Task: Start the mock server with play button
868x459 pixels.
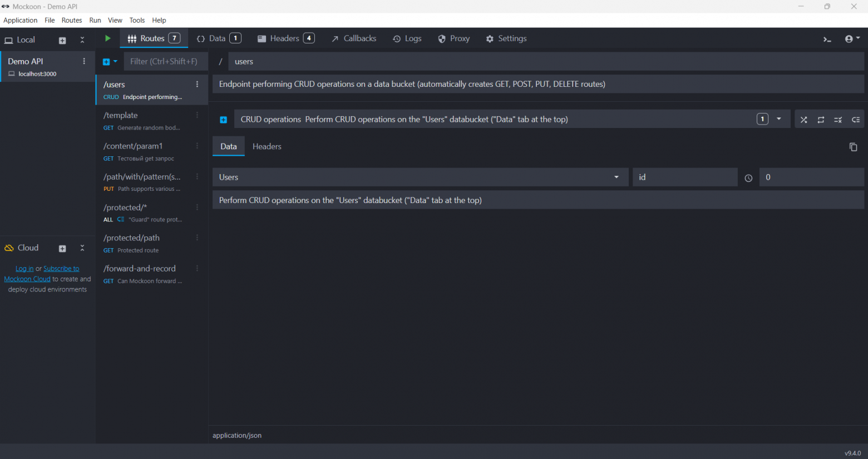Action: [108, 38]
